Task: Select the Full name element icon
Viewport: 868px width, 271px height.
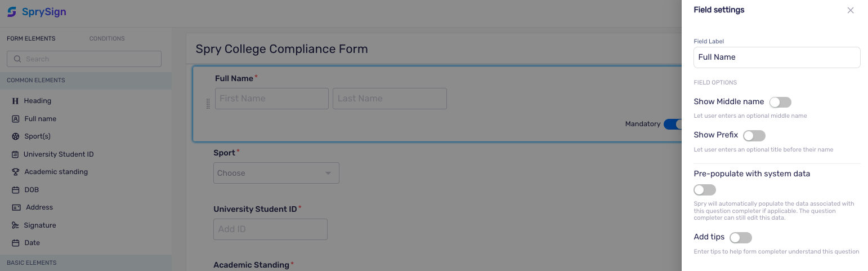Action: click(15, 119)
